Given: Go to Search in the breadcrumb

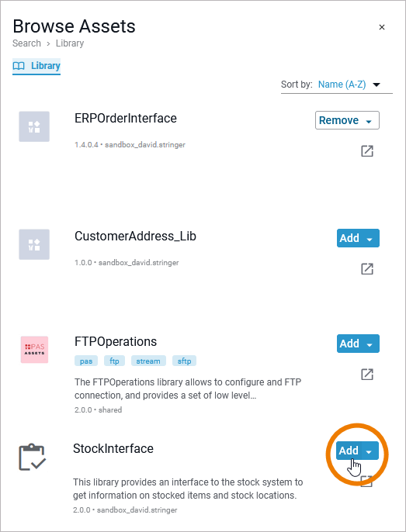Looking at the screenshot, I should (x=26, y=43).
